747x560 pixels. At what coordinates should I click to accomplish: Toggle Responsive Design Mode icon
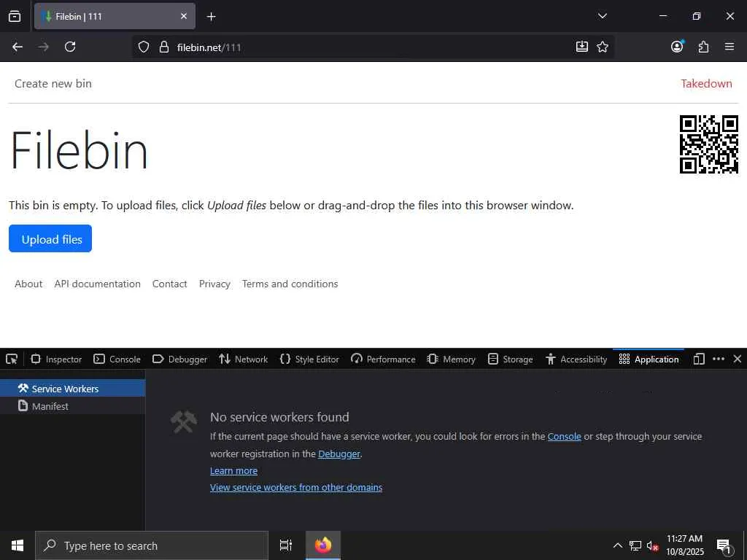click(699, 359)
